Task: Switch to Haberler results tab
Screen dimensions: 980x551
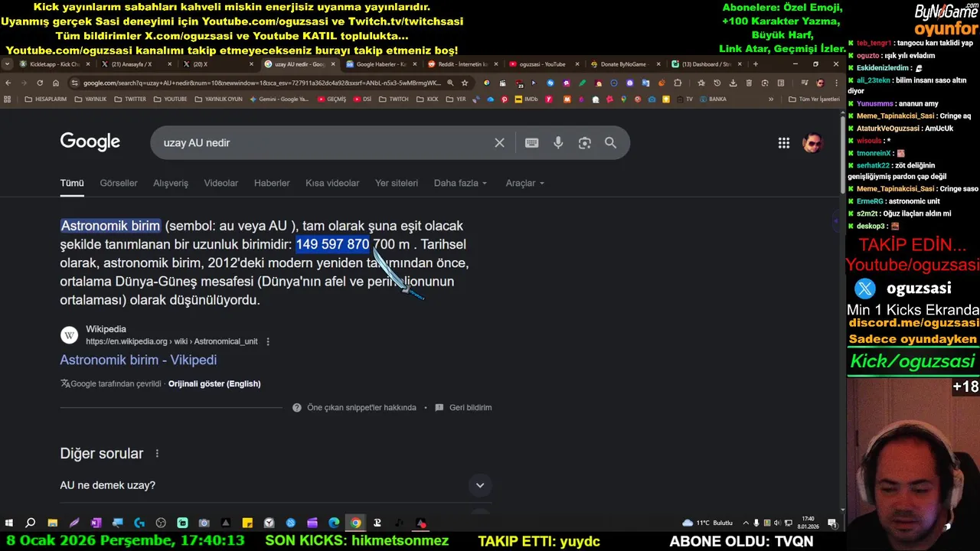Action: pyautogui.click(x=272, y=183)
